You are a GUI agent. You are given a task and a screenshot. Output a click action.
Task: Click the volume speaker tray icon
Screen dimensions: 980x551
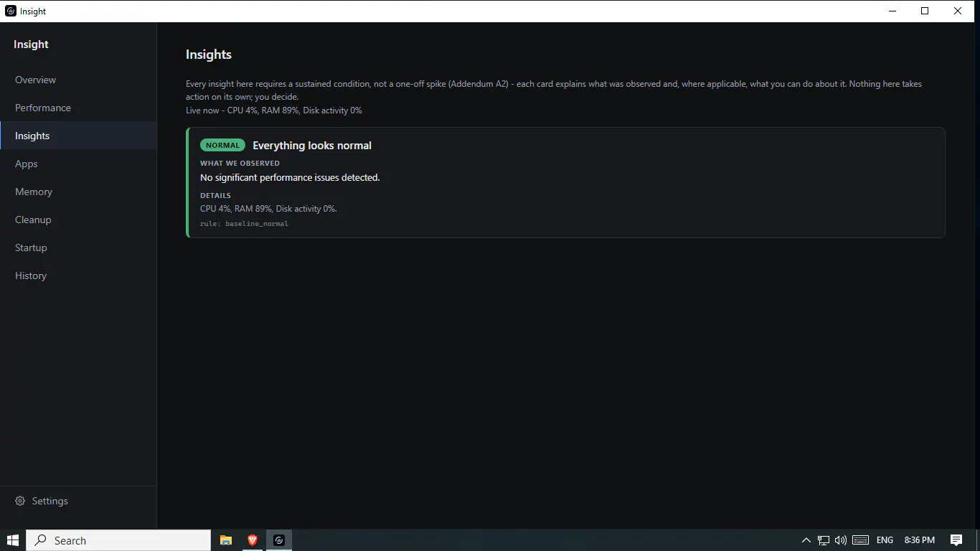coord(841,540)
